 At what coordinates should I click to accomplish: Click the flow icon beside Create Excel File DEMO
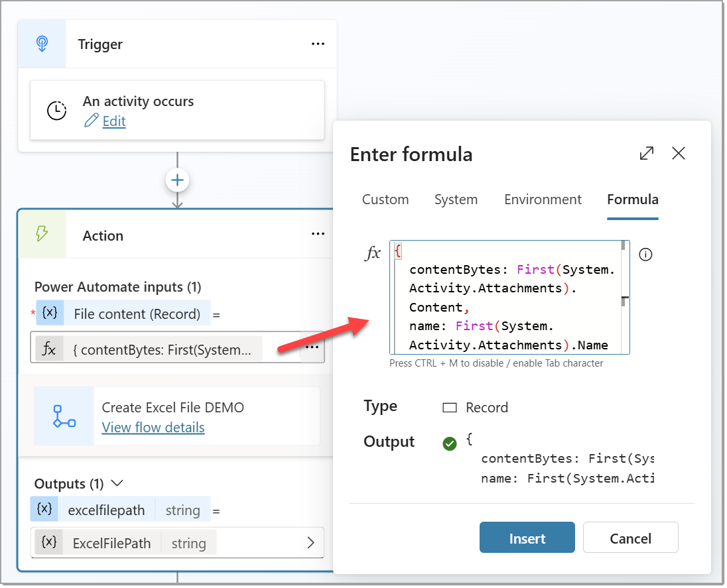(x=64, y=416)
